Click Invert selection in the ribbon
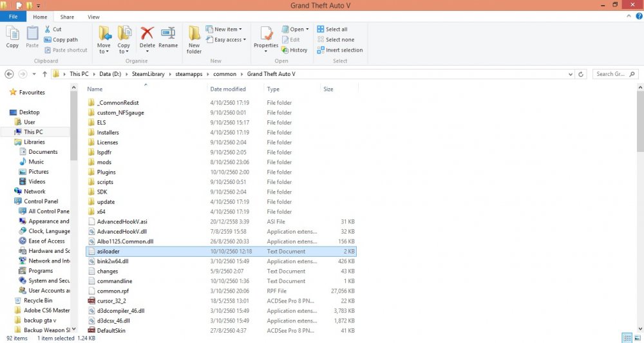The width and height of the screenshot is (644, 343). click(x=339, y=50)
